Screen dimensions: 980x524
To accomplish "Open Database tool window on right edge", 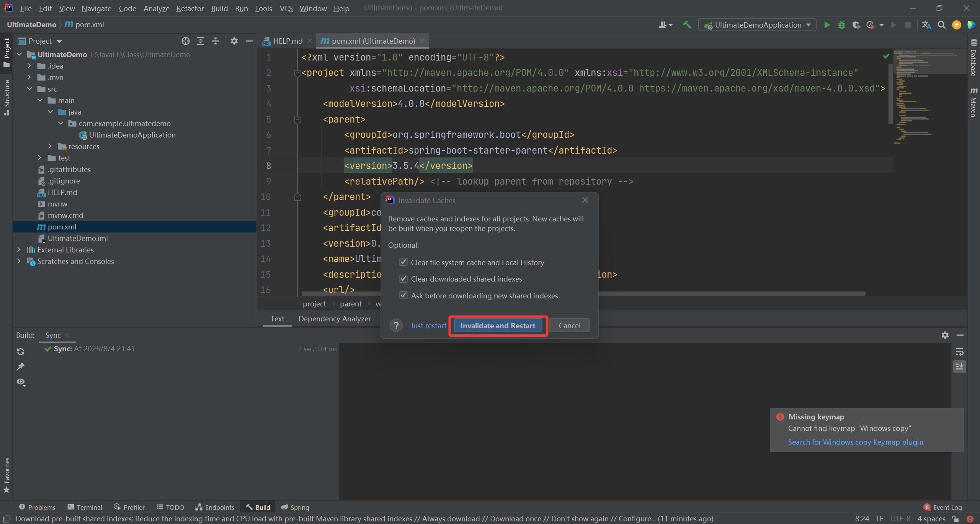I will 973,58.
